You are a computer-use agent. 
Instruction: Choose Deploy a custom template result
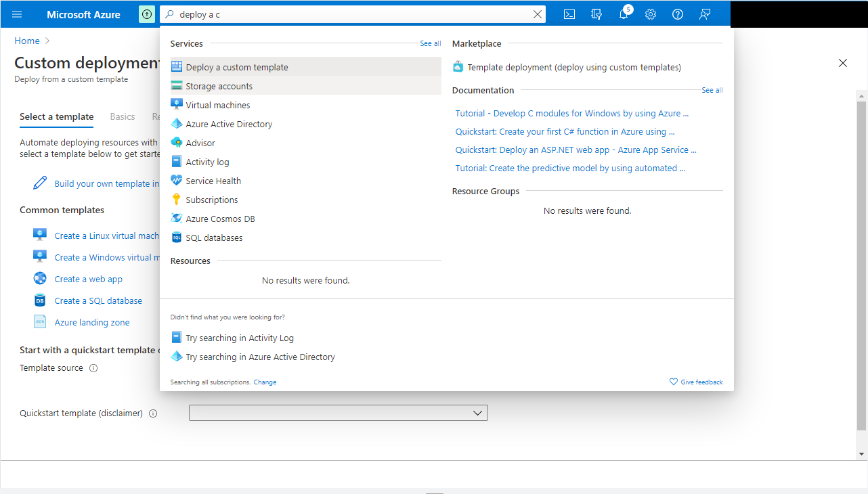point(306,67)
